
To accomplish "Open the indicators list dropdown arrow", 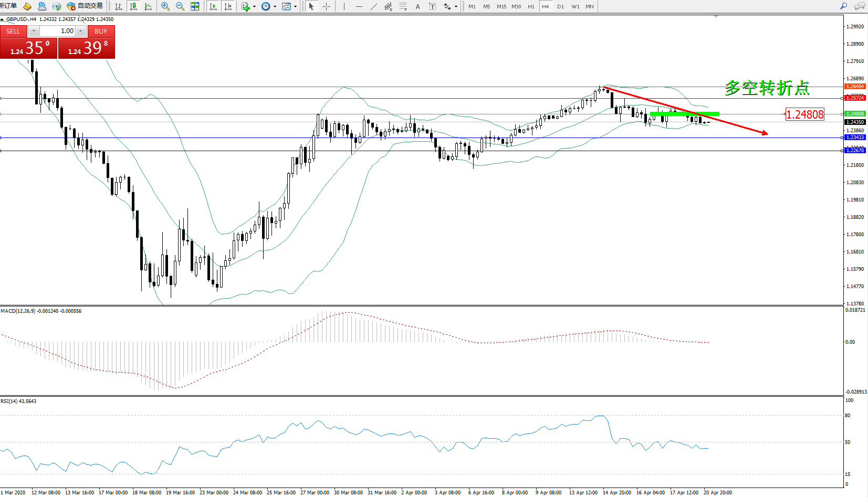I will (255, 7).
